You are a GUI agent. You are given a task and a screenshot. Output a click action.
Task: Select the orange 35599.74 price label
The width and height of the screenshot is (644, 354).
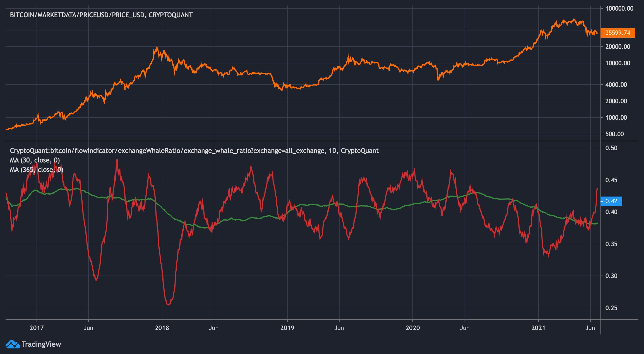coord(618,33)
